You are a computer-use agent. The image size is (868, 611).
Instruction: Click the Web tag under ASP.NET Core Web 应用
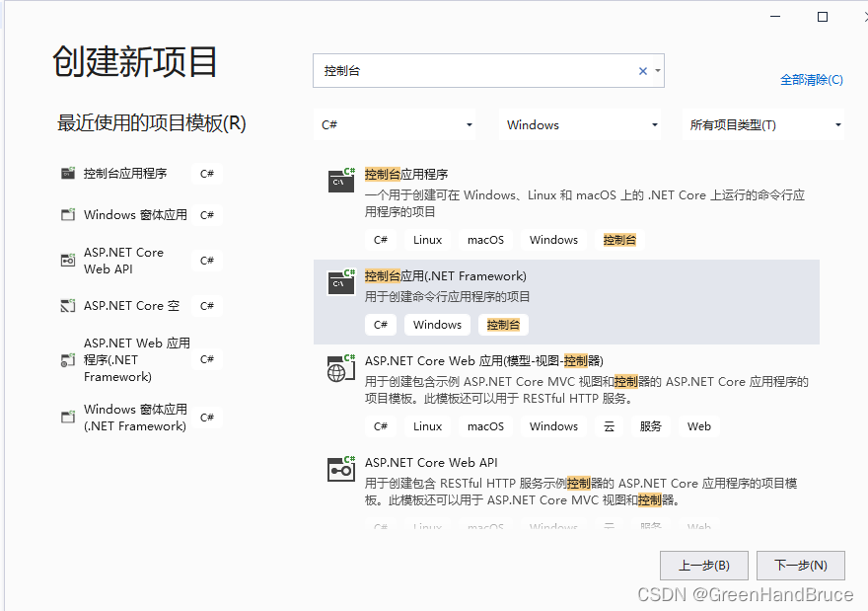pos(699,426)
